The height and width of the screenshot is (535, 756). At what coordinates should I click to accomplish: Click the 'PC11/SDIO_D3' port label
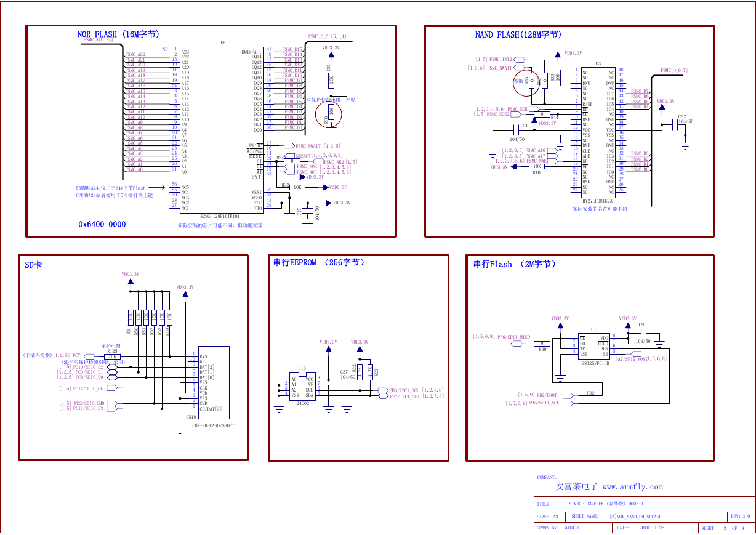pyautogui.click(x=88, y=408)
